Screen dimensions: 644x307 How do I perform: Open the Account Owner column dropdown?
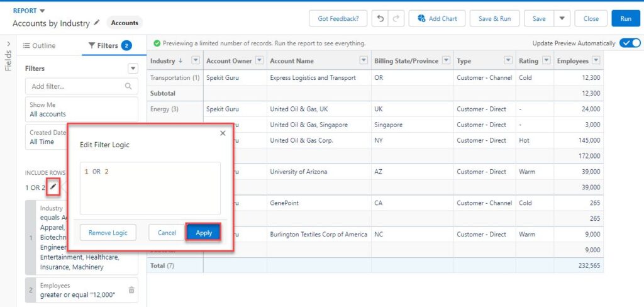point(259,60)
